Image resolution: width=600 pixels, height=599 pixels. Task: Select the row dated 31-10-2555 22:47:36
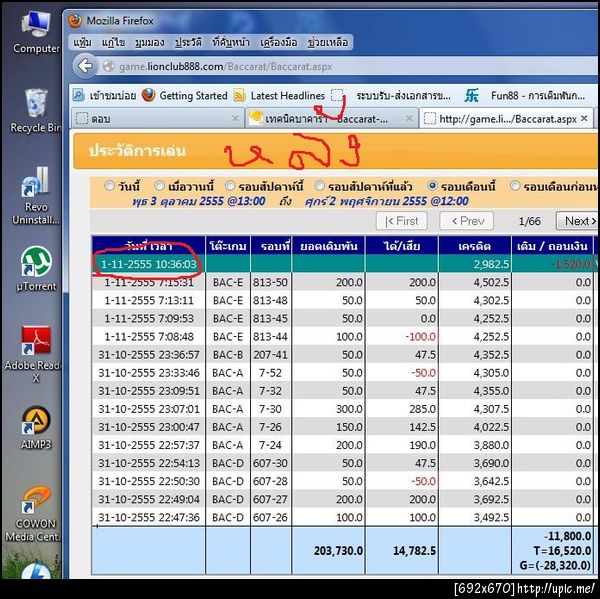pyautogui.click(x=344, y=517)
